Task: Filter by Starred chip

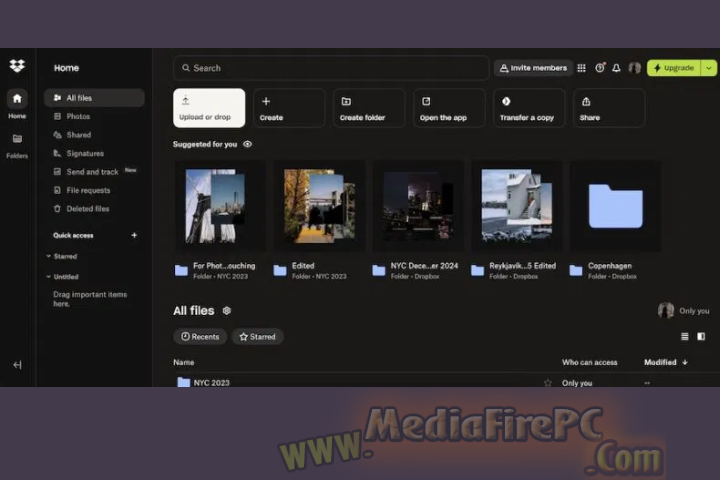Action: (x=257, y=337)
